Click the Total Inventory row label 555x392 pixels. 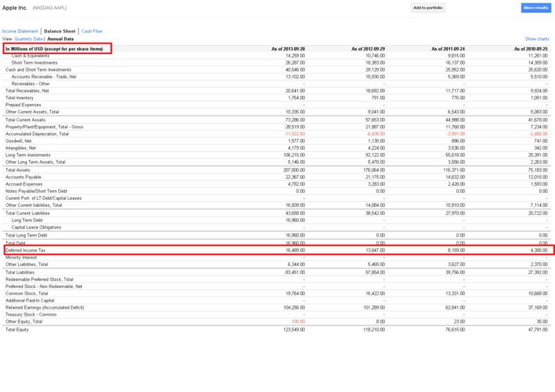click(x=19, y=98)
